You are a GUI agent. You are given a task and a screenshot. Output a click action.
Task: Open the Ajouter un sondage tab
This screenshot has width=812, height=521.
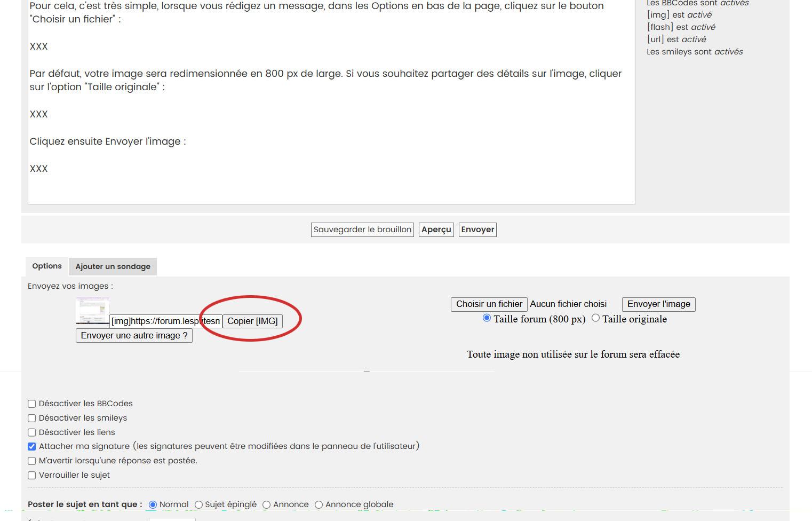[113, 266]
